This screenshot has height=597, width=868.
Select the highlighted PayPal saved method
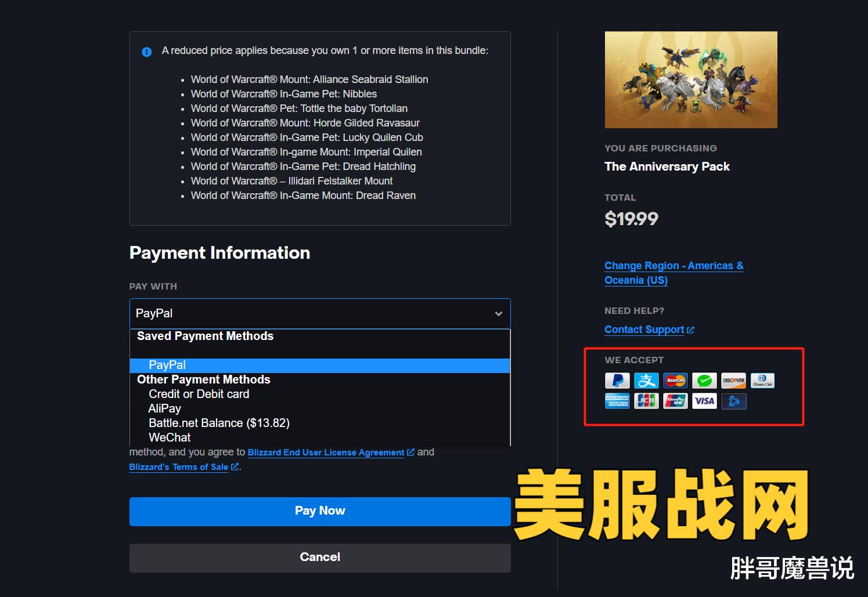(320, 365)
